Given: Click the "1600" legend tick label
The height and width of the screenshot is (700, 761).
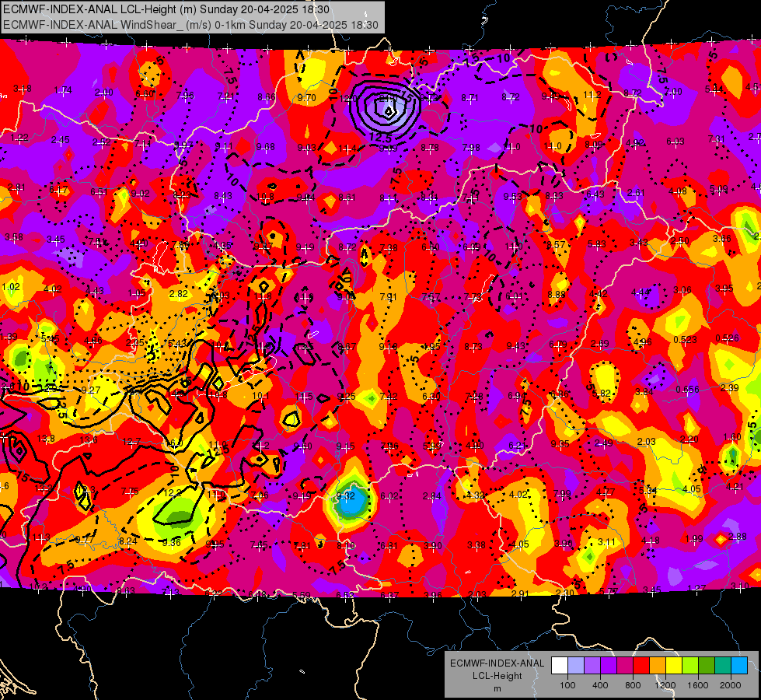Looking at the screenshot, I should click(698, 685).
